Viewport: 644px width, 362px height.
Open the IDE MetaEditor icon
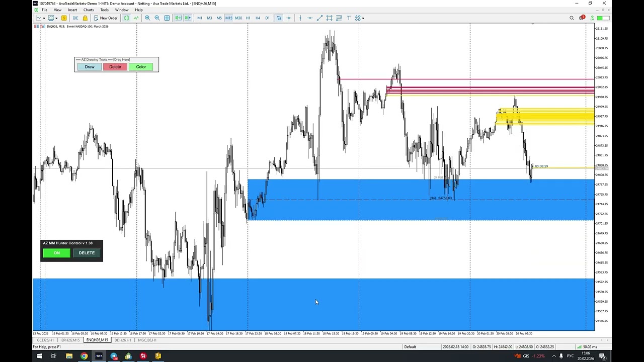75,18
